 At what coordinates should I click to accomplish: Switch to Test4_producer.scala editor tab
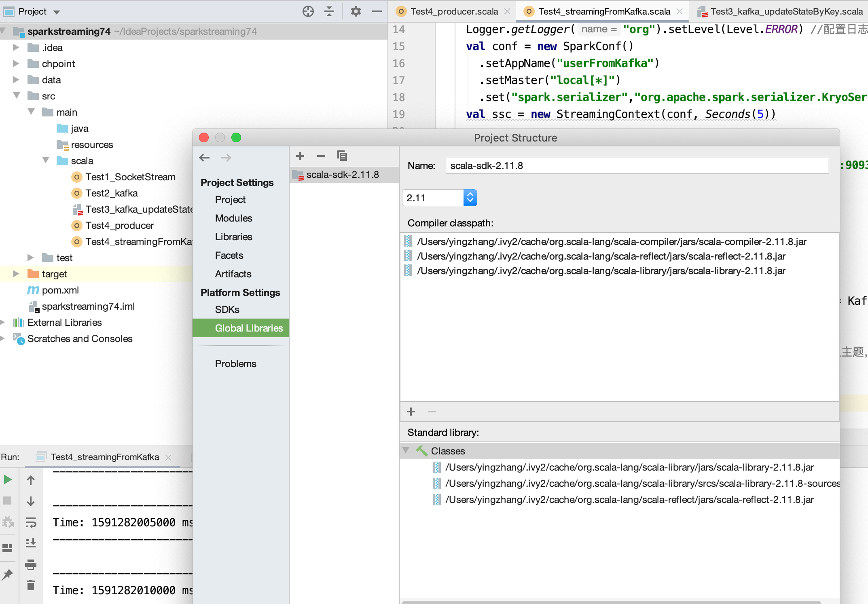click(454, 11)
